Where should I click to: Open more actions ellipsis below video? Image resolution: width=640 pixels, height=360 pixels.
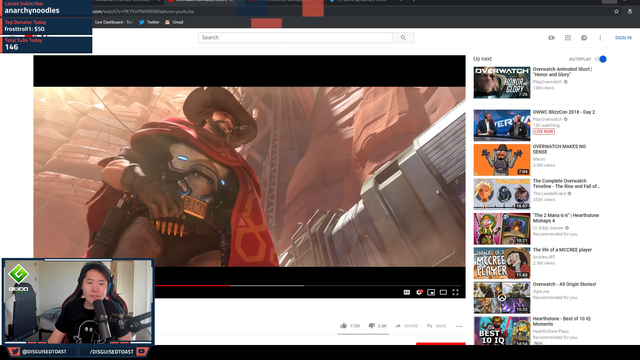pyautogui.click(x=459, y=326)
